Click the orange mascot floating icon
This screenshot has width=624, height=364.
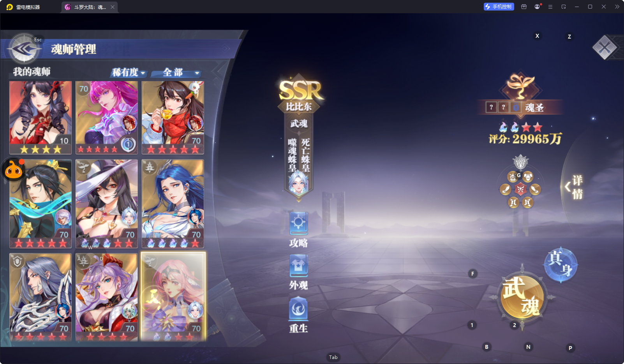[14, 169]
